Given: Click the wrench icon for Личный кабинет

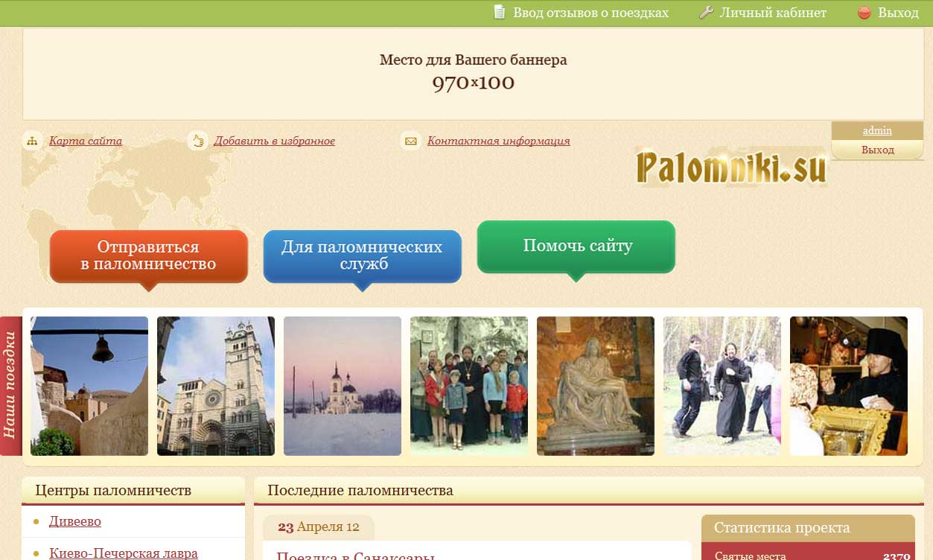Looking at the screenshot, I should tap(706, 13).
